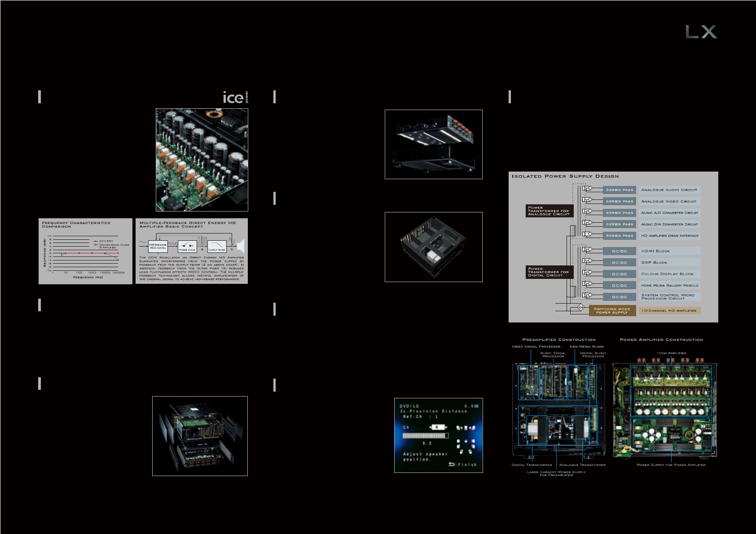The height and width of the screenshot is (534, 756).
Task: Select the 'Multiple-Feedback Direct Energy HD Amplifier' heading
Action: point(188,225)
